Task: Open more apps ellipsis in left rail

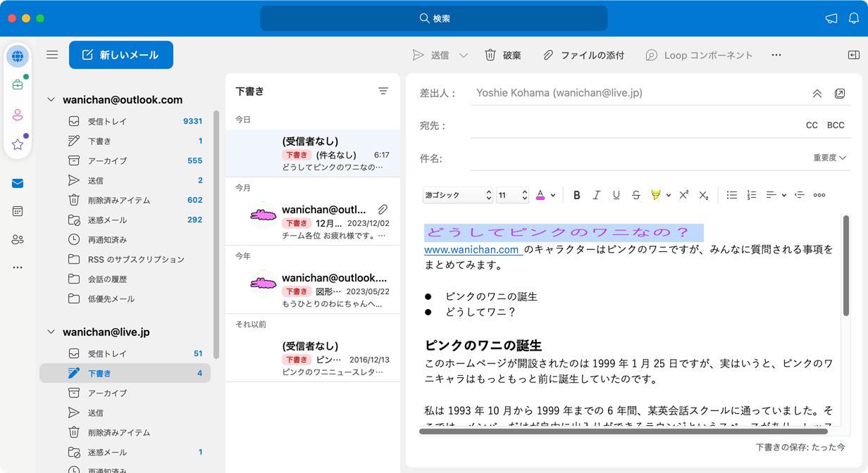Action: click(x=18, y=267)
